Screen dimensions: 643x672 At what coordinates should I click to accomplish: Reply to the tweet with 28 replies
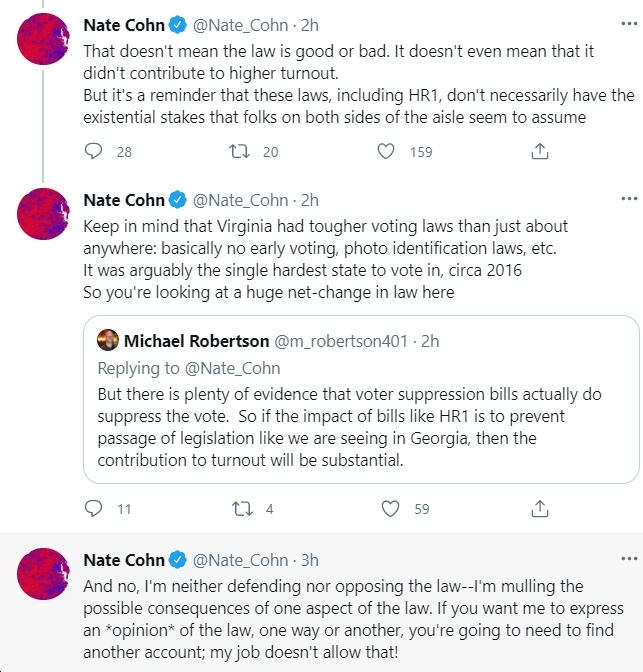[93, 151]
